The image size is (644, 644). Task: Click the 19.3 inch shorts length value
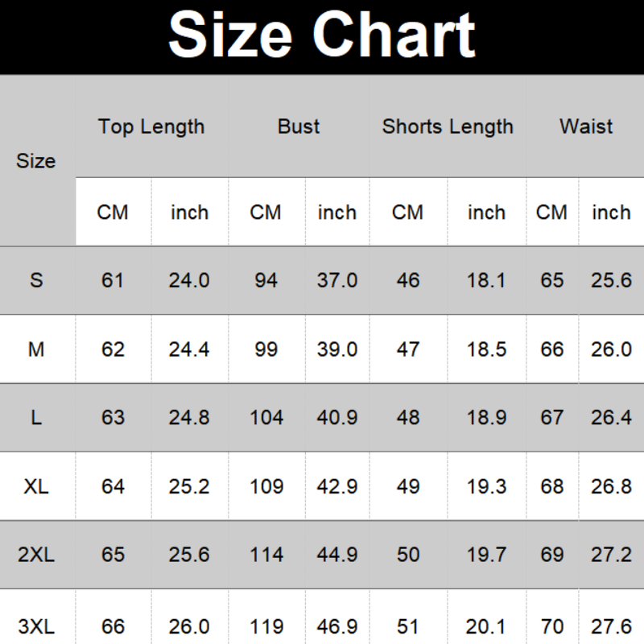click(486, 486)
